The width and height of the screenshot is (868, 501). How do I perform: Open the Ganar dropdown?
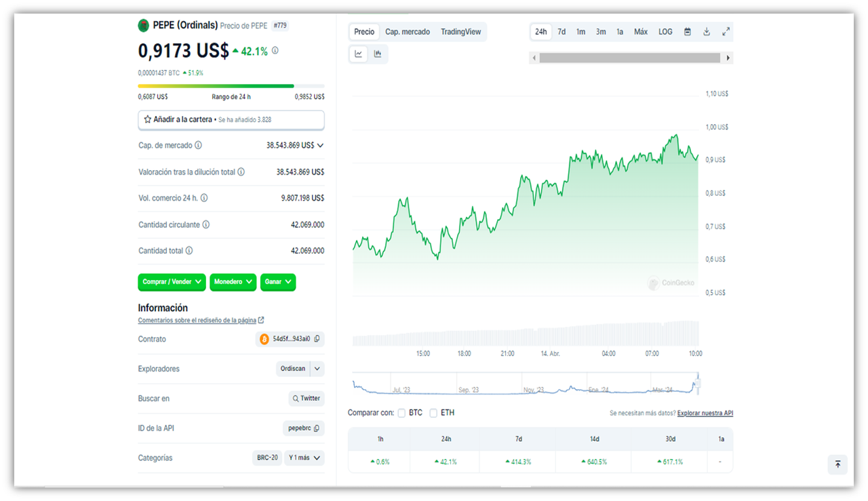[x=278, y=282]
